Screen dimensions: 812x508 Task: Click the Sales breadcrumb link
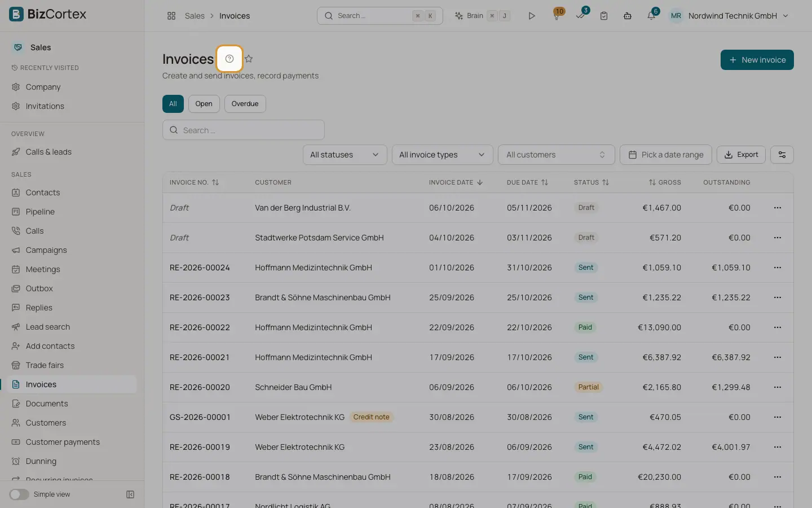(x=195, y=16)
